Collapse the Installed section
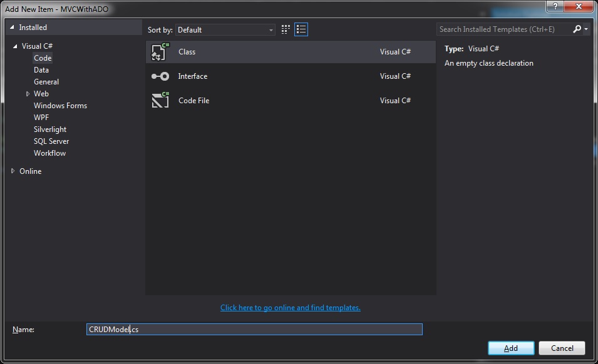Image resolution: width=598 pixels, height=364 pixels. [12, 28]
